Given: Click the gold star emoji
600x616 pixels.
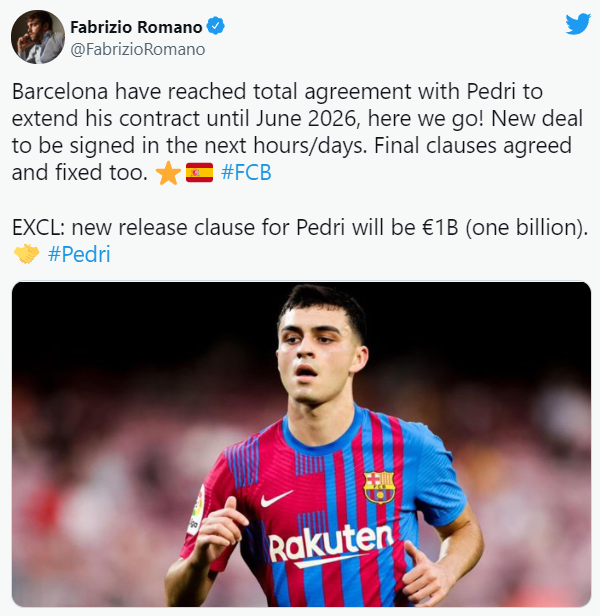Looking at the screenshot, I should pyautogui.click(x=168, y=173).
